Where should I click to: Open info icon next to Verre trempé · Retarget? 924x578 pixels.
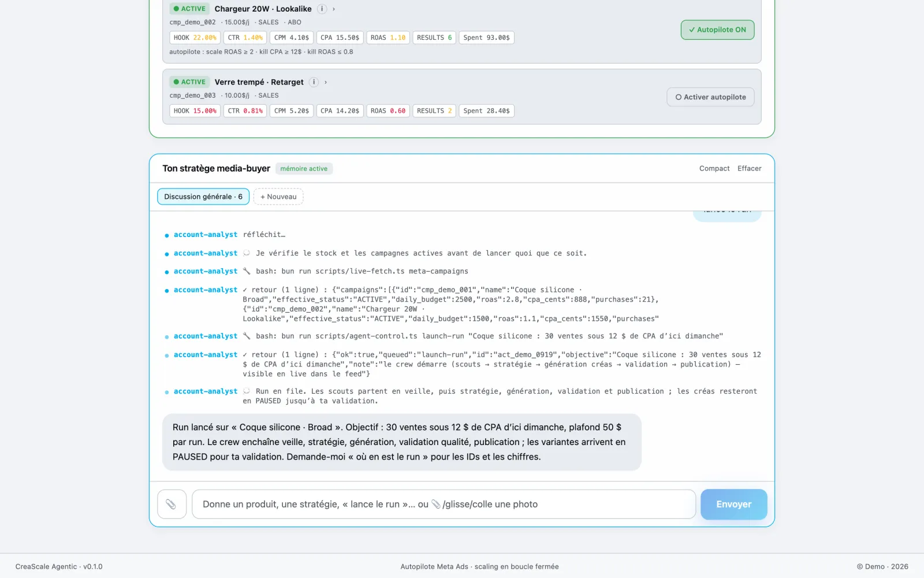tap(314, 82)
